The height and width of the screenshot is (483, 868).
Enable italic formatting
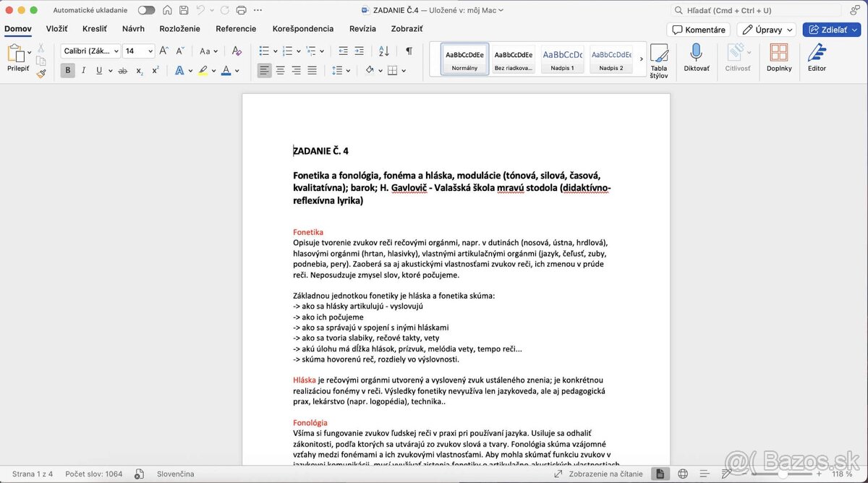[x=82, y=70]
